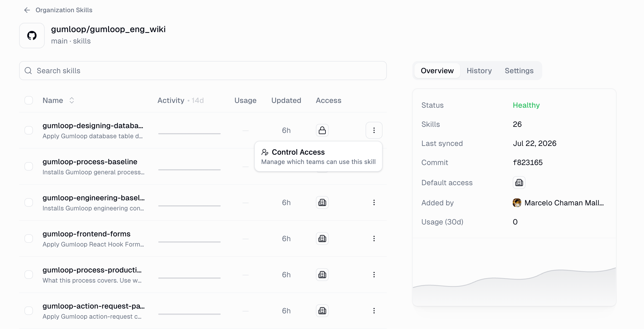Click the usage trend area chart
Screen dimensions: 644x329
(x=514, y=287)
